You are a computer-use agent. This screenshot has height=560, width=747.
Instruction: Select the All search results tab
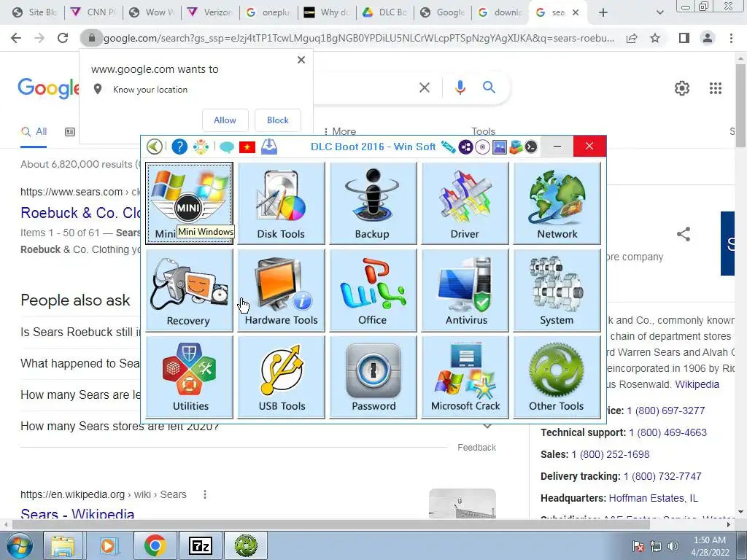pyautogui.click(x=34, y=132)
